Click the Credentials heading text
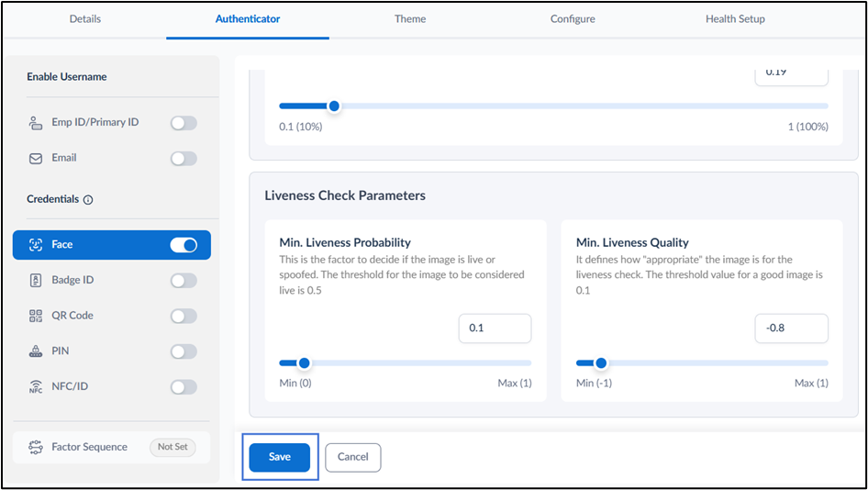Screen dimensions: 868x490 pyautogui.click(x=52, y=199)
